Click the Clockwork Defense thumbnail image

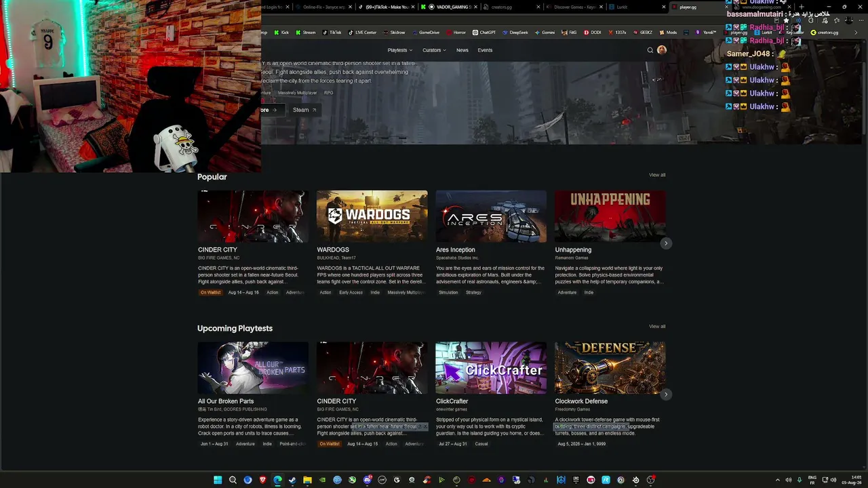click(x=610, y=368)
